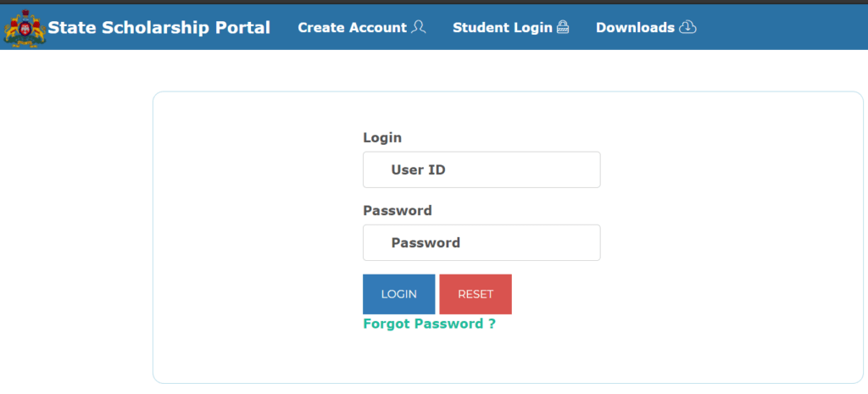
Task: Click the user silhouette icon beside Create Account
Action: (x=419, y=27)
